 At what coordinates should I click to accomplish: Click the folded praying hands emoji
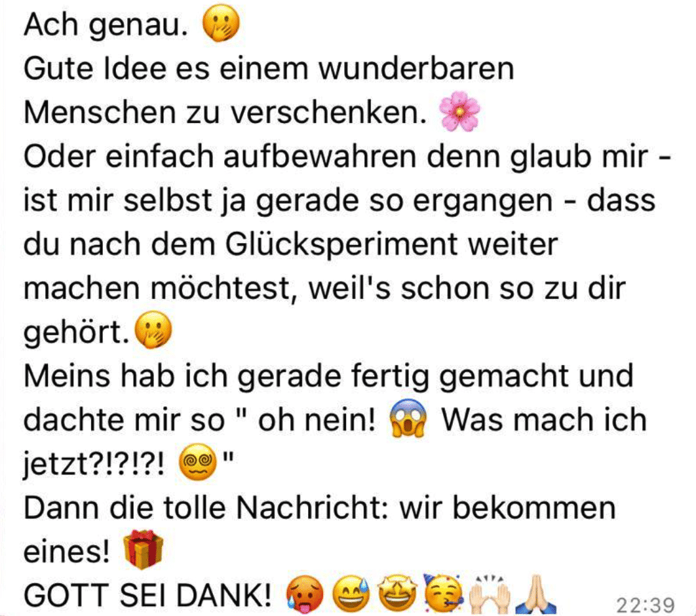tap(535, 594)
